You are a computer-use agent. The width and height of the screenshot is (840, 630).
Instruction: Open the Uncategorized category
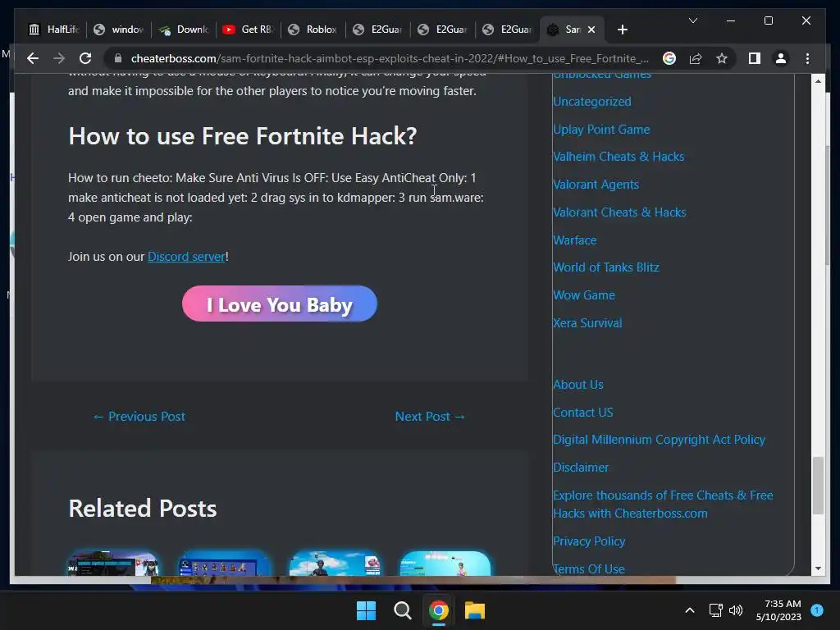tap(592, 101)
